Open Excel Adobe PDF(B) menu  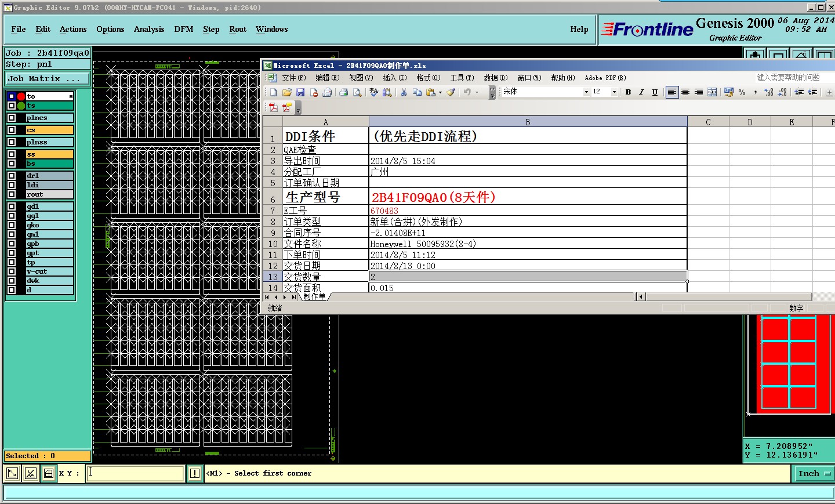605,78
